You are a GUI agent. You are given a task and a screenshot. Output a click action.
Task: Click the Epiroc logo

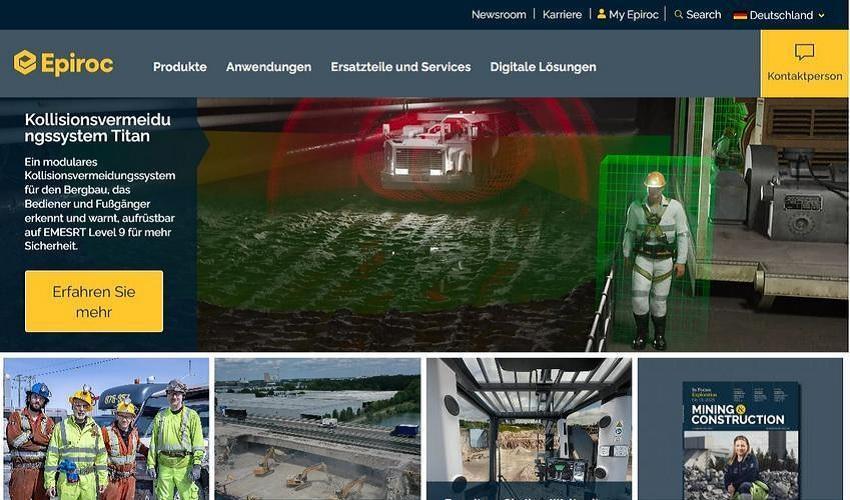pos(63,63)
